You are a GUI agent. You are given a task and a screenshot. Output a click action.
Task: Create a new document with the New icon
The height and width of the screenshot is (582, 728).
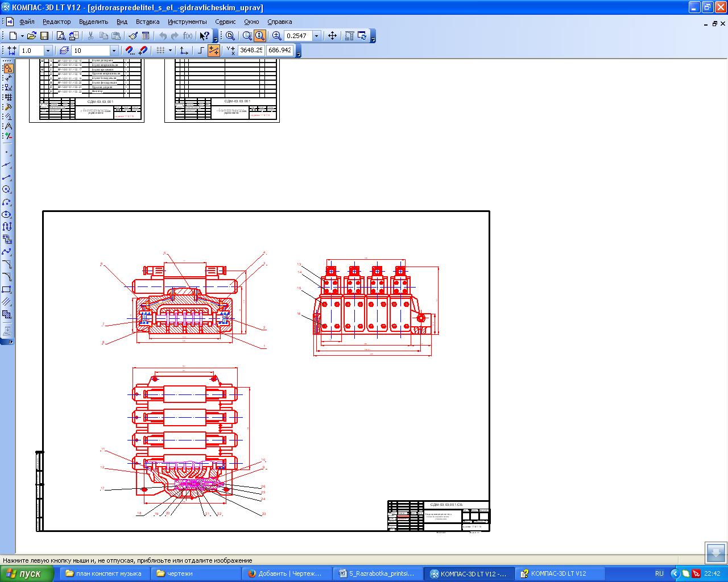point(13,36)
